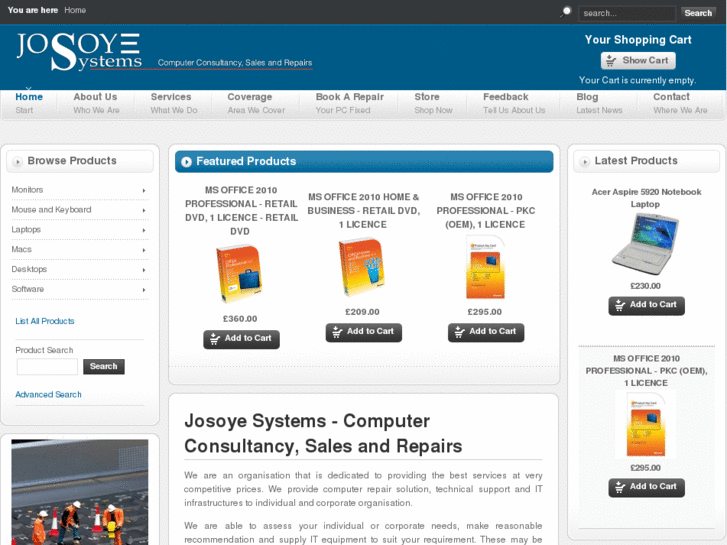Screen dimensions: 727x545
Task: Click the top bar Search button
Action: pyautogui.click(x=698, y=13)
